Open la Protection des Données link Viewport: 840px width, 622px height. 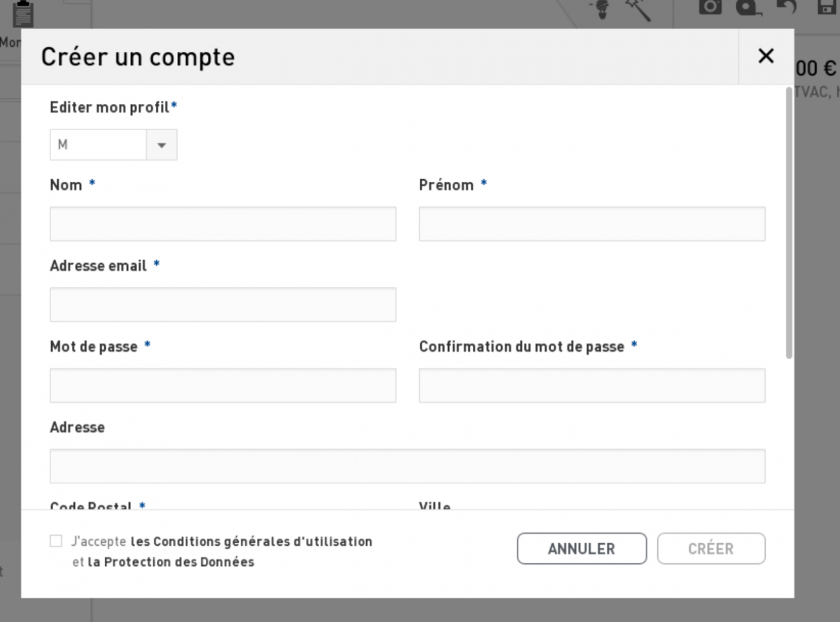[x=171, y=562]
